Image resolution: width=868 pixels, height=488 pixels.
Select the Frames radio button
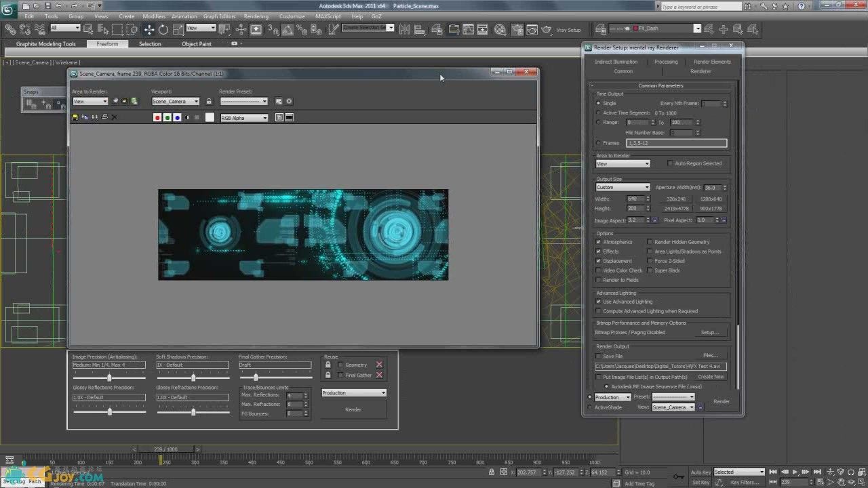598,143
